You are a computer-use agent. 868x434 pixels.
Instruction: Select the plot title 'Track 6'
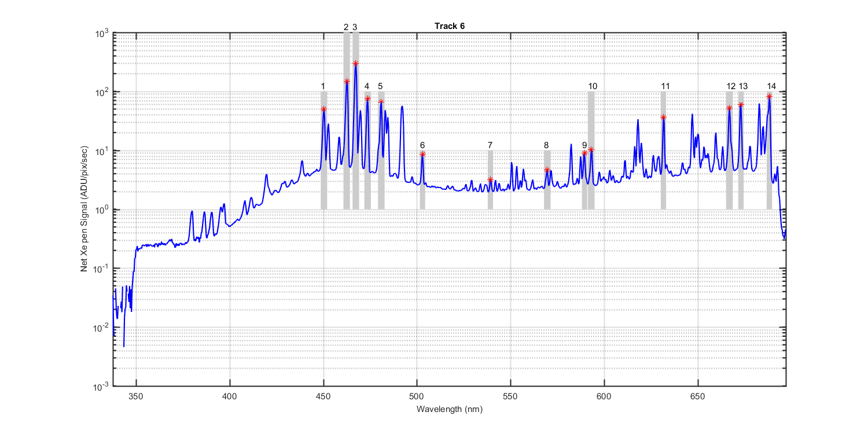449,26
